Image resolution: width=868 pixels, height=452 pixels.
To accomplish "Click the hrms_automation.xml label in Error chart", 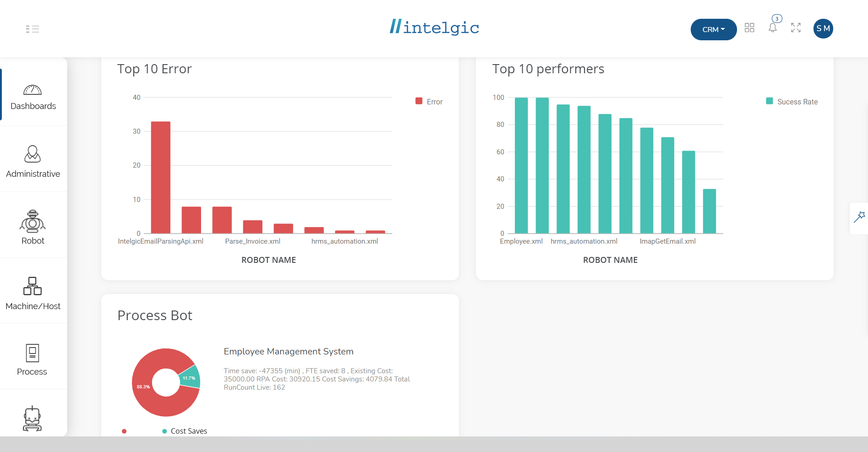I will (x=345, y=241).
